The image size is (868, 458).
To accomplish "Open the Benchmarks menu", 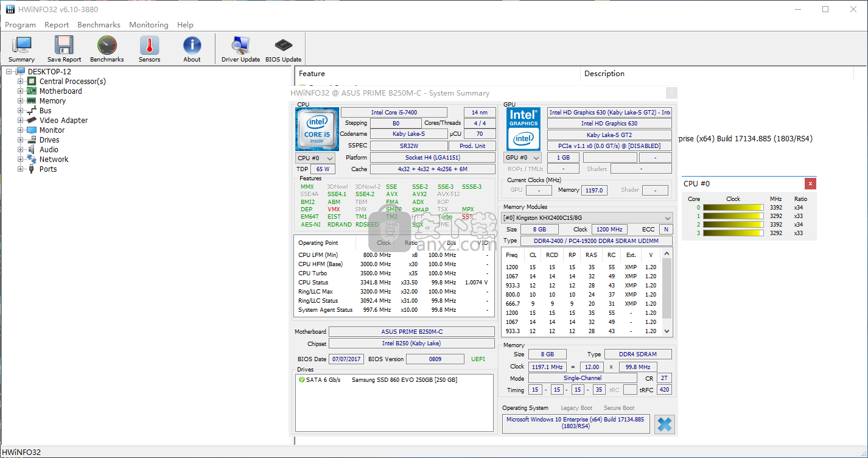I will pos(99,25).
